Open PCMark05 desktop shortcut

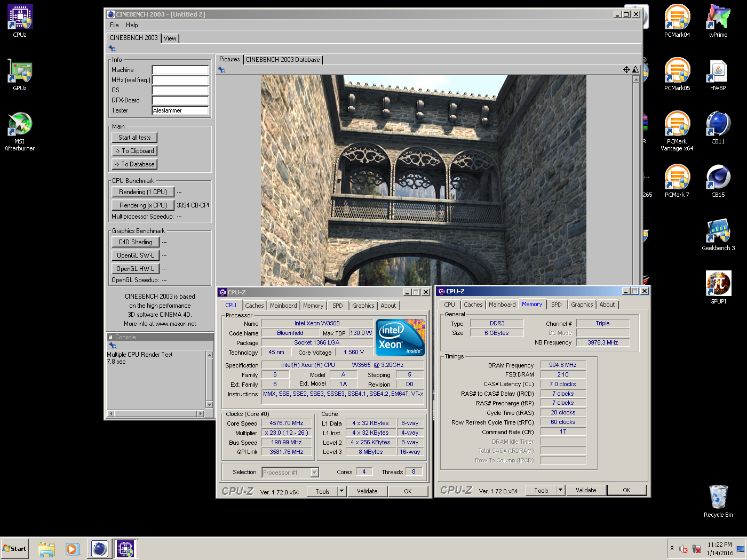[x=677, y=74]
